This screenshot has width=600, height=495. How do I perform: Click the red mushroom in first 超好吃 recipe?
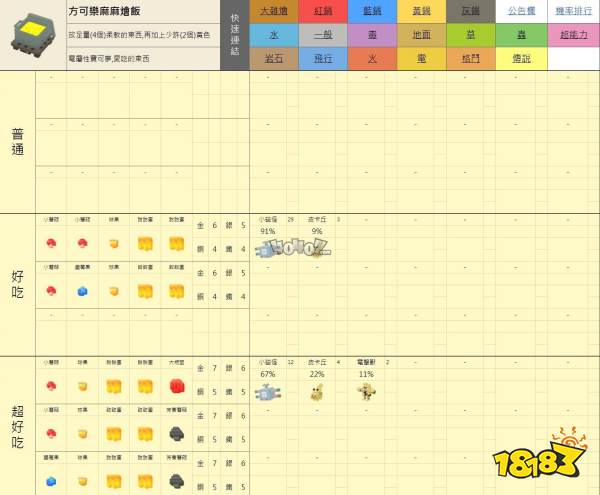(x=51, y=386)
